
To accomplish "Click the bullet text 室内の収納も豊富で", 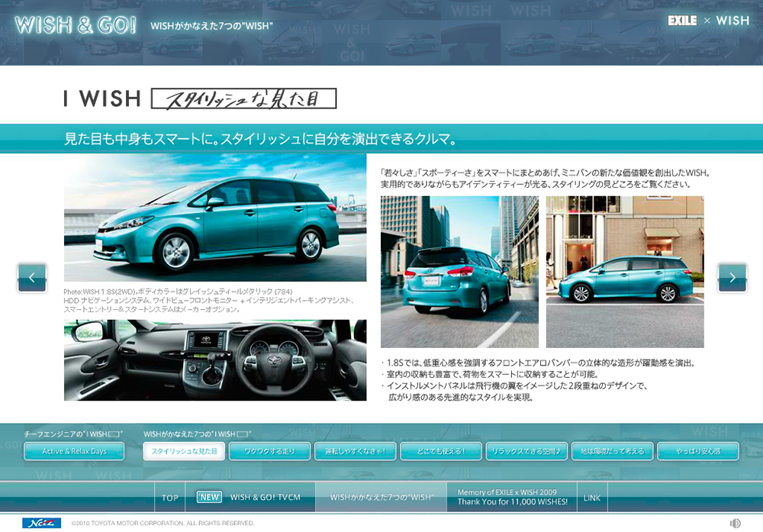I will pos(490,374).
